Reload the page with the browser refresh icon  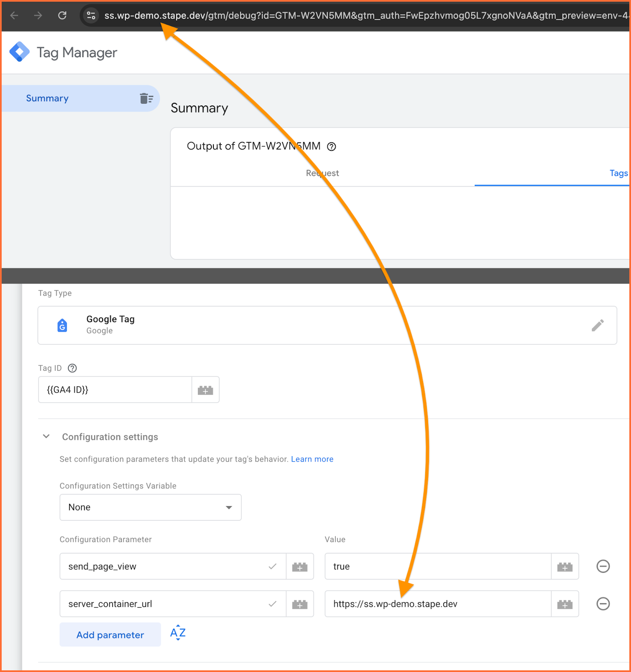[x=62, y=16]
